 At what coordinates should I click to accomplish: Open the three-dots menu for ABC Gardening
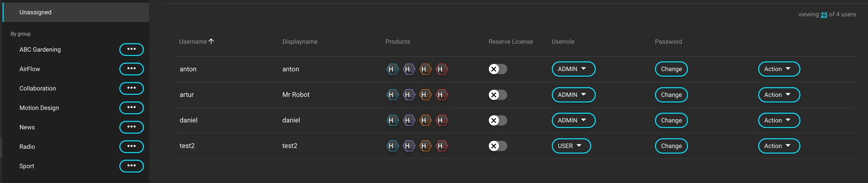click(131, 49)
